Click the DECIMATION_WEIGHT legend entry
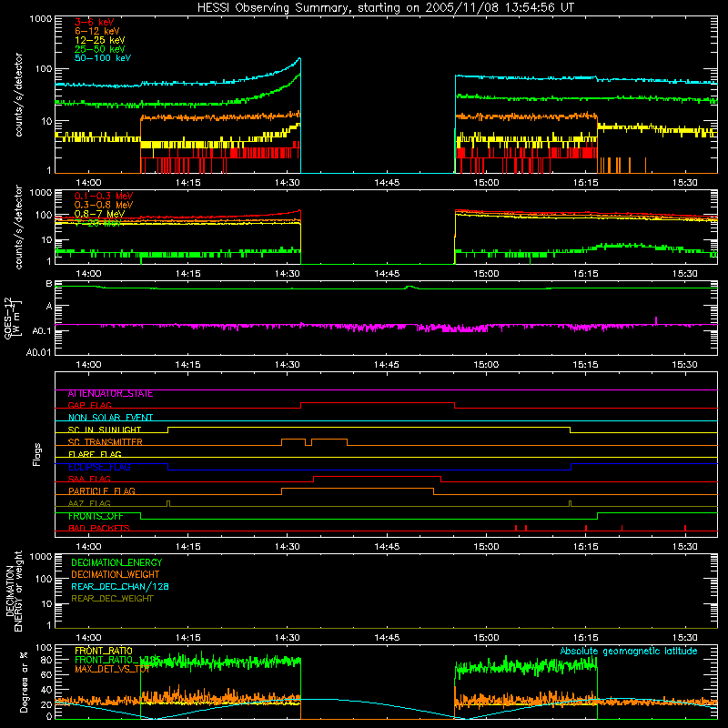The height and width of the screenshot is (728, 728). (116, 575)
